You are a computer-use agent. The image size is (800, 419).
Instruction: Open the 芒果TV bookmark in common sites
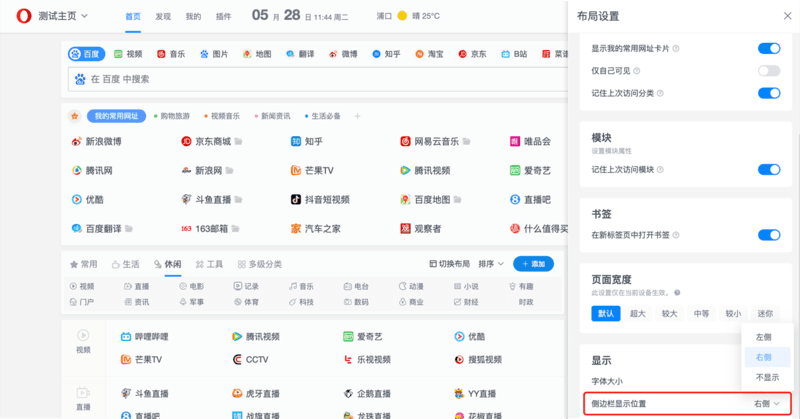click(312, 170)
